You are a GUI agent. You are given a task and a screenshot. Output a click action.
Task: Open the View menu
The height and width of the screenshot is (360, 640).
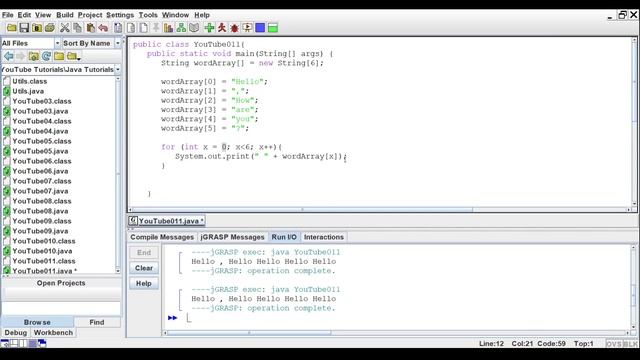pos(43,15)
